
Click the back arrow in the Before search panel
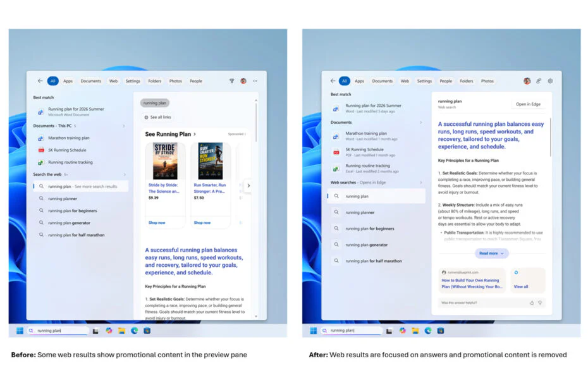click(40, 81)
